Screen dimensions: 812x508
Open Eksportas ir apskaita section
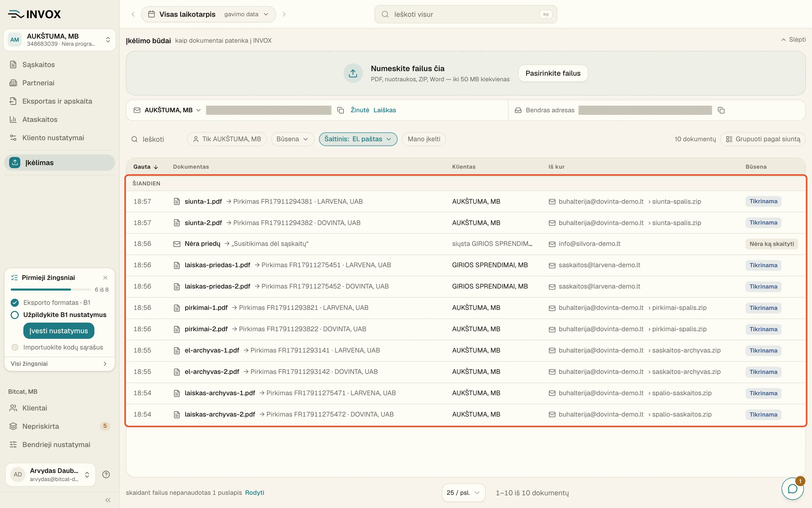pyautogui.click(x=60, y=101)
